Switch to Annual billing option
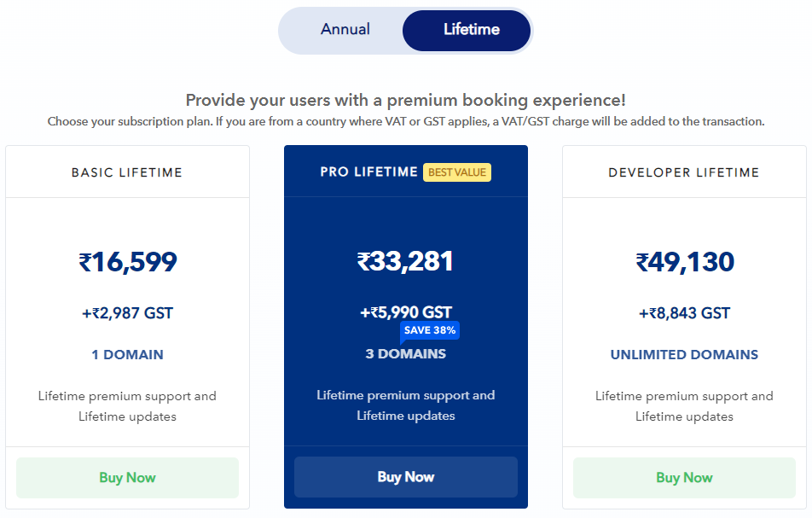The image size is (812, 518). pyautogui.click(x=345, y=30)
